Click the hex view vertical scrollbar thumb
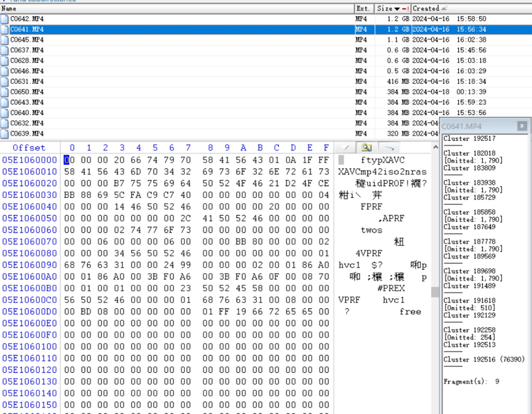Image resolution: width=532 pixels, height=414 pixels. [435, 292]
